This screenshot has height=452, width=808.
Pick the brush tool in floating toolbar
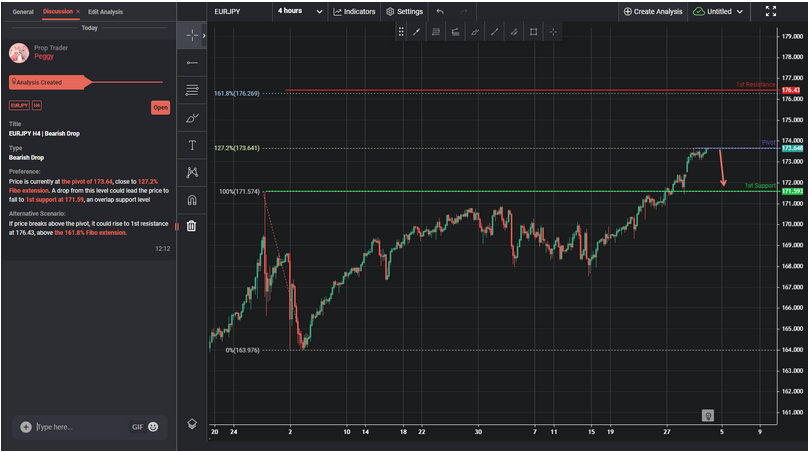[475, 32]
